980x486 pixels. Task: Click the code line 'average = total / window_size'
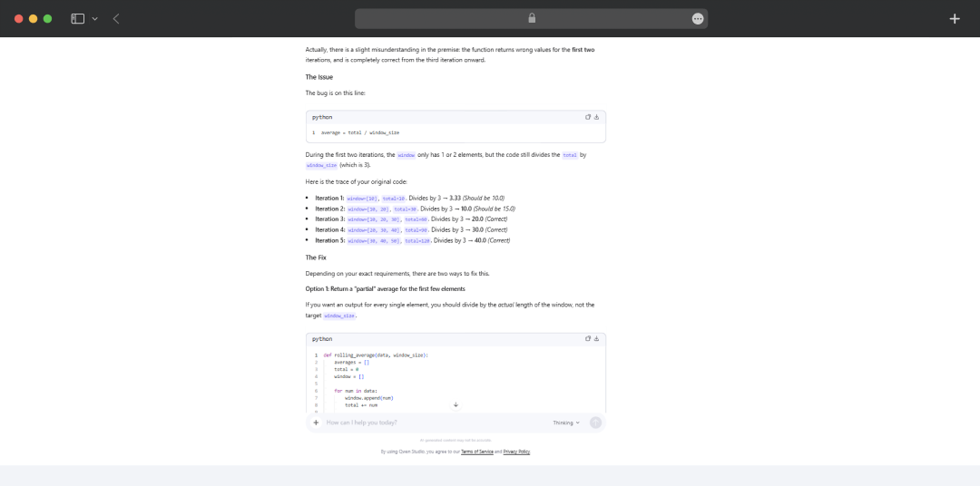(360, 133)
